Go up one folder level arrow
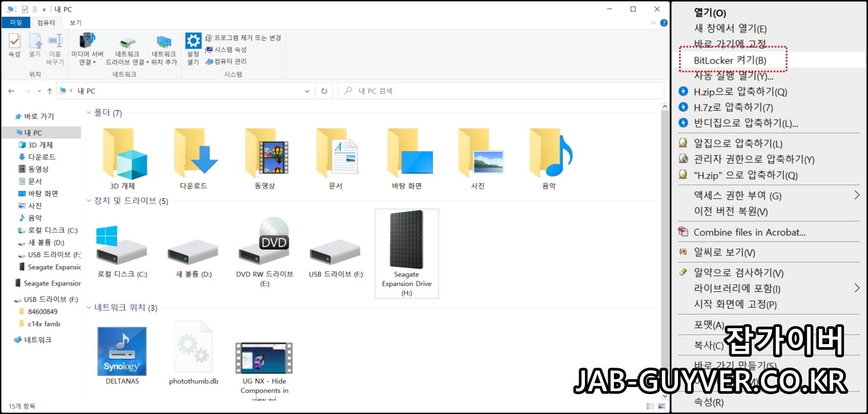 [49, 91]
